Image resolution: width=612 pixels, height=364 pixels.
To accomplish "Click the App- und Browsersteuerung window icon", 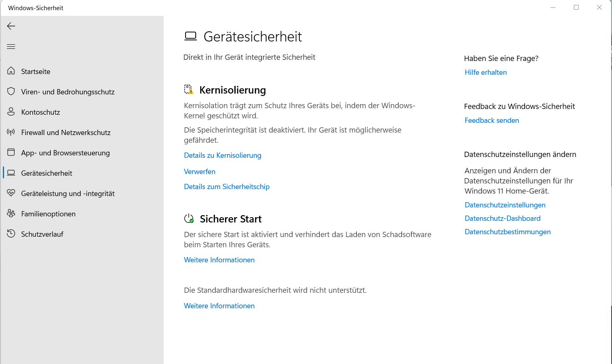I will tap(11, 153).
